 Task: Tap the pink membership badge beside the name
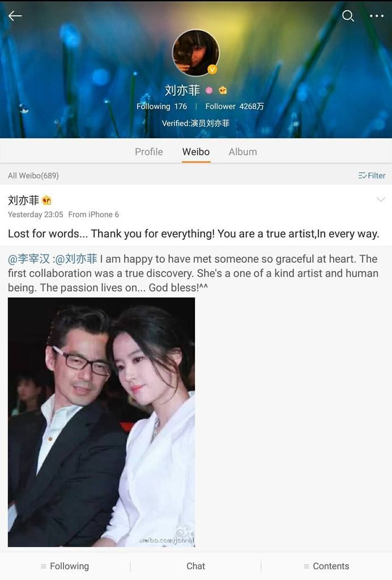pyautogui.click(x=209, y=90)
